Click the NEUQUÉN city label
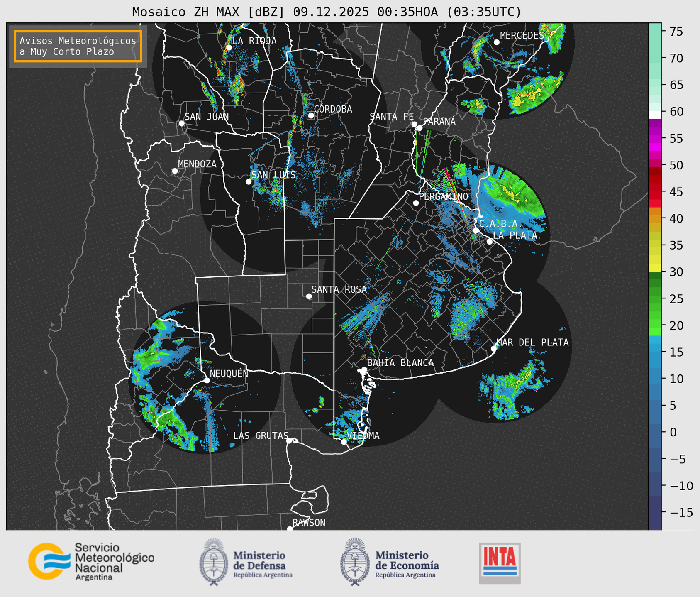 tap(229, 373)
